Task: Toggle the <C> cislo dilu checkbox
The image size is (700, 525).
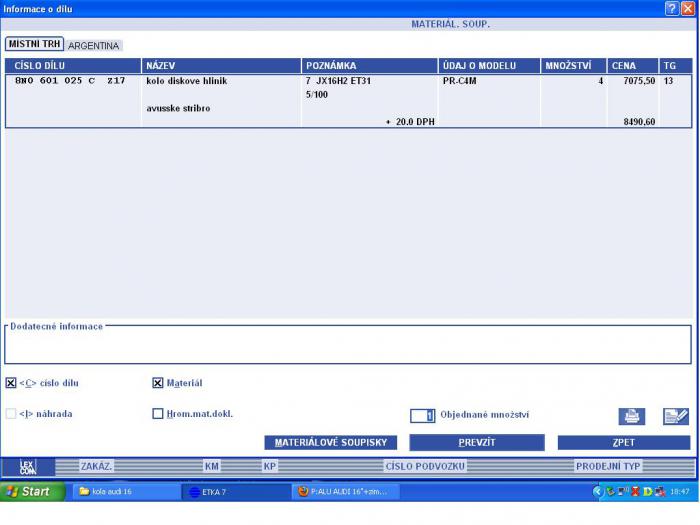Action: tap(11, 383)
